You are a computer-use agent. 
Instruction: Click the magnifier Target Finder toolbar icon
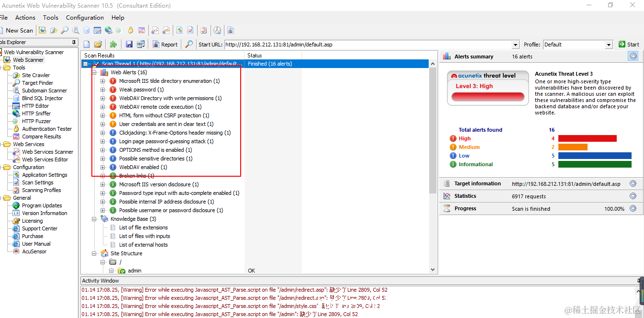[64, 30]
